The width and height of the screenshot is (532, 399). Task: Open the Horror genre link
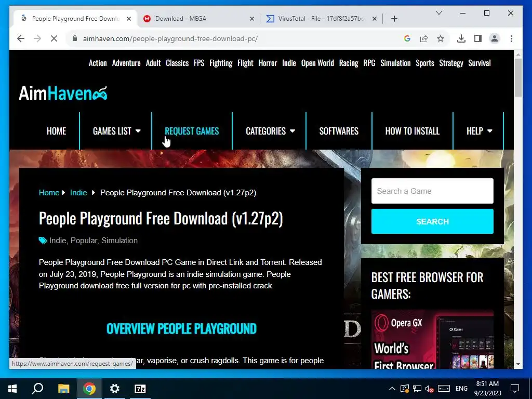coord(268,63)
